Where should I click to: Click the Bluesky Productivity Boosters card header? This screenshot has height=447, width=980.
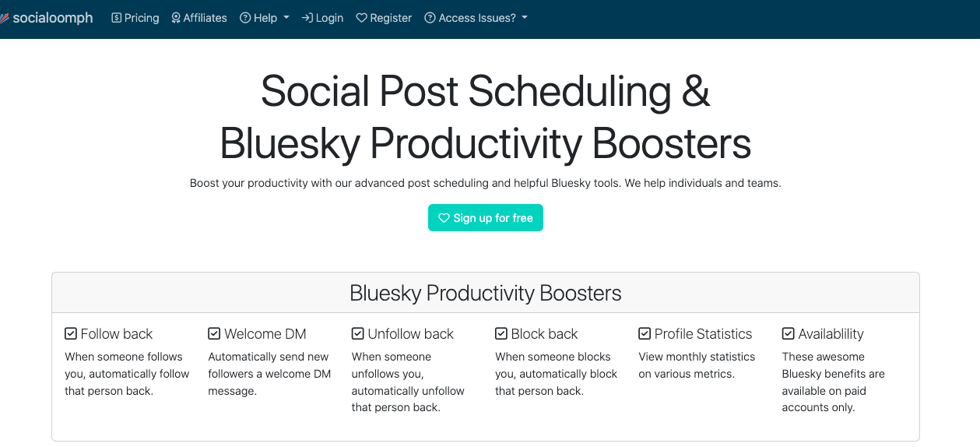coord(486,293)
